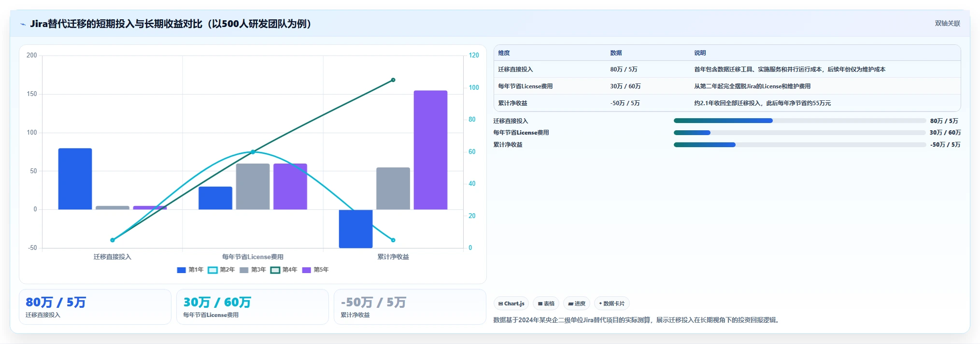Click the 迁移直接投入 table row cell
Screen dimensions: 980x344
515,69
